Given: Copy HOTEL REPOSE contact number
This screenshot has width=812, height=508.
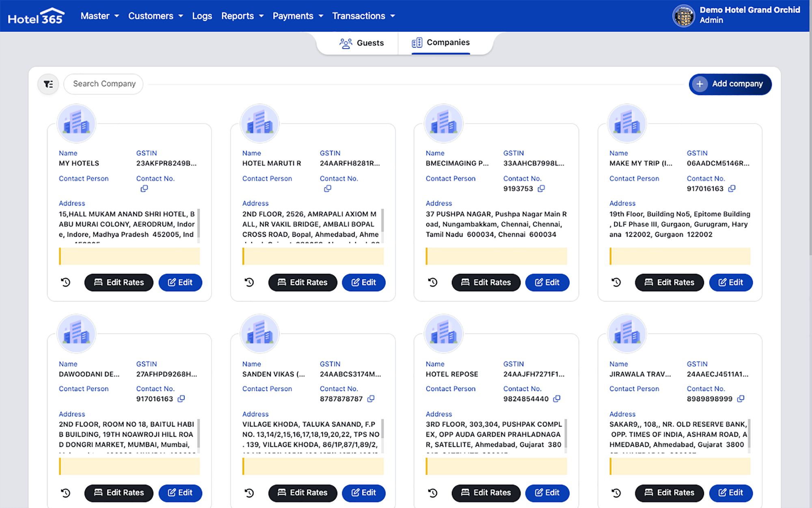Looking at the screenshot, I should coord(557,399).
